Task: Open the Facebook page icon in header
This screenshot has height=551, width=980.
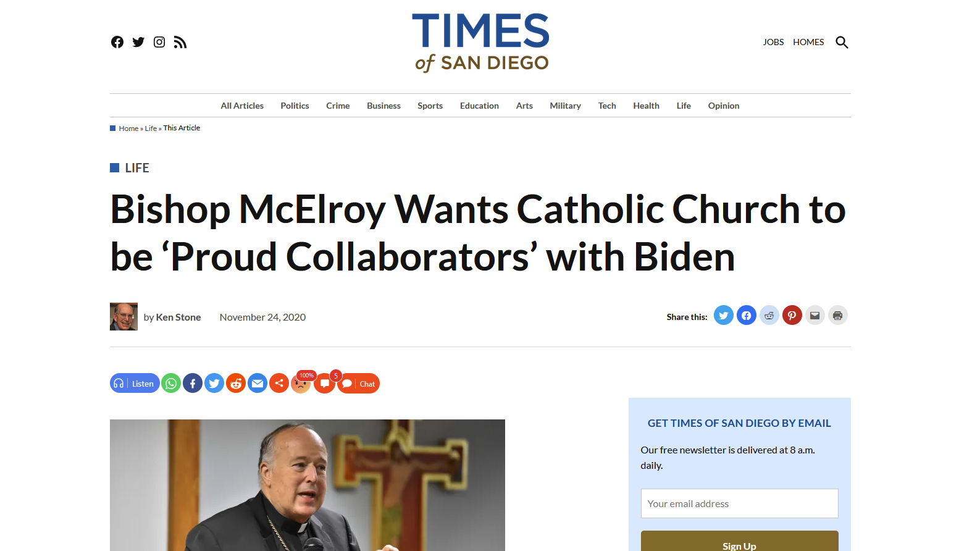Action: [x=117, y=42]
